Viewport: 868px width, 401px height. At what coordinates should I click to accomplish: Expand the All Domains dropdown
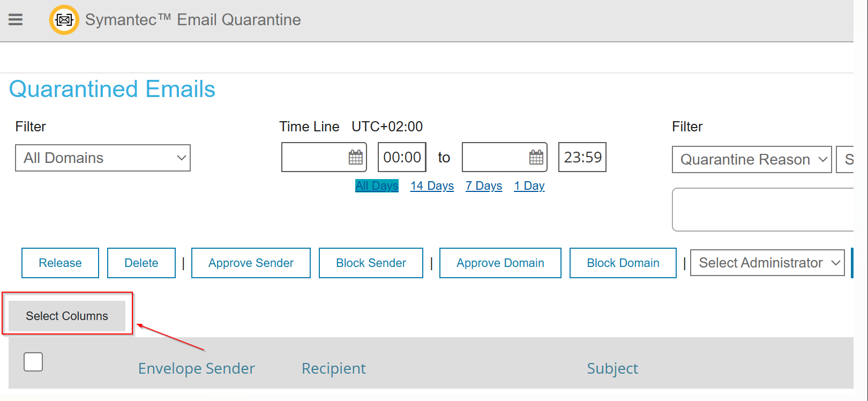[x=103, y=158]
